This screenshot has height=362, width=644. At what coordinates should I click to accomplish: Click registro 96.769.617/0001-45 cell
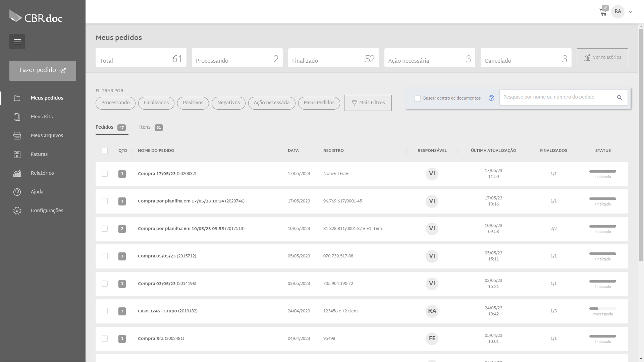click(342, 201)
